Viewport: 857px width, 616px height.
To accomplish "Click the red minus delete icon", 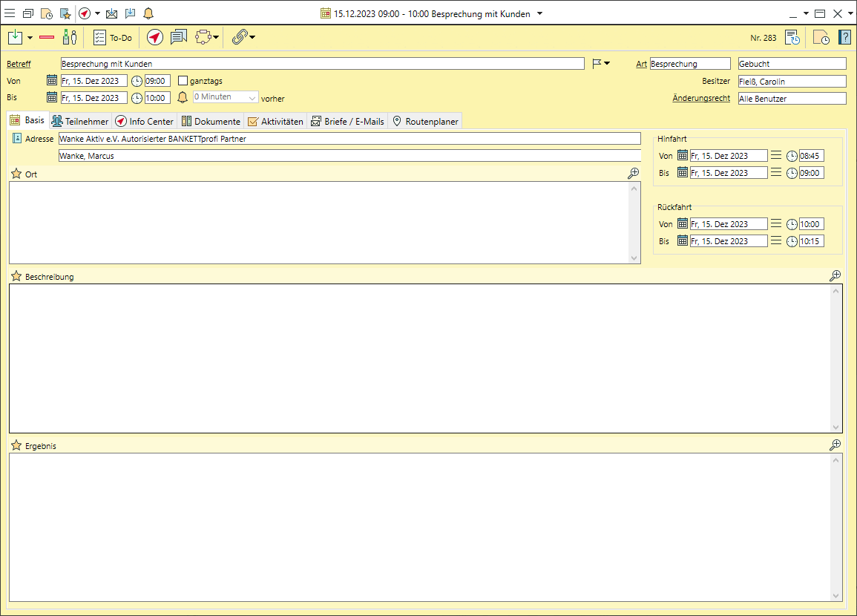I will (x=47, y=37).
